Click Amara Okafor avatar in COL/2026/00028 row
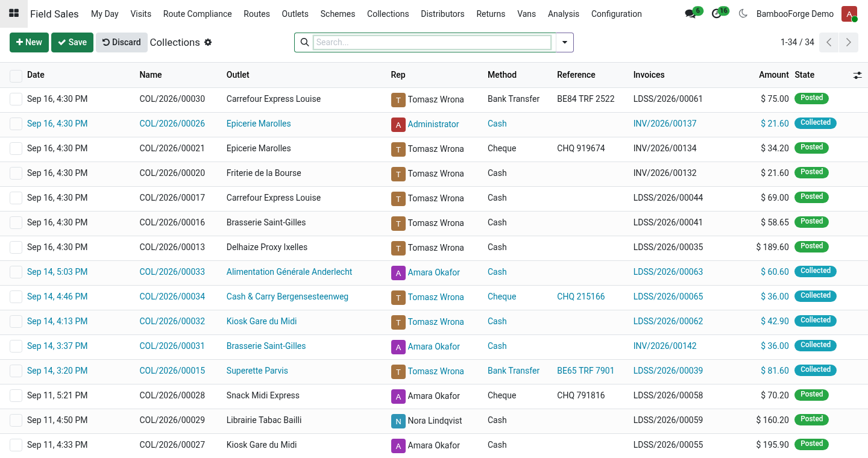 pos(398,397)
